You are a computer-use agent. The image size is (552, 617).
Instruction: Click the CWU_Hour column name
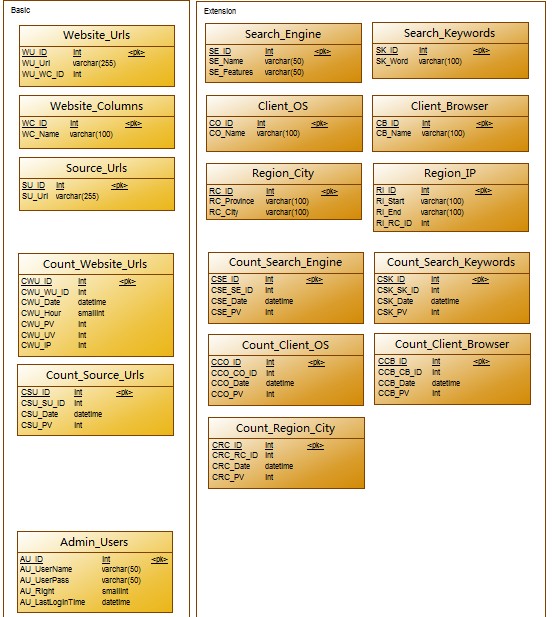(41, 313)
